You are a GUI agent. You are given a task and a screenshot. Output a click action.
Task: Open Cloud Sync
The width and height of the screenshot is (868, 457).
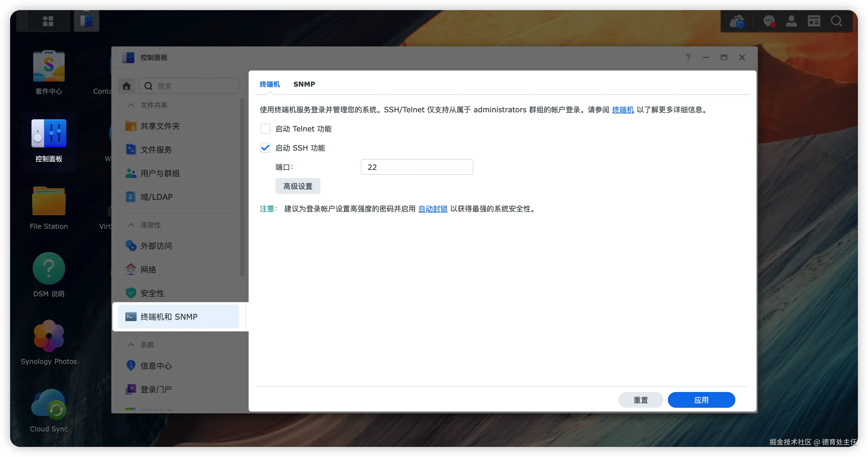pyautogui.click(x=49, y=405)
